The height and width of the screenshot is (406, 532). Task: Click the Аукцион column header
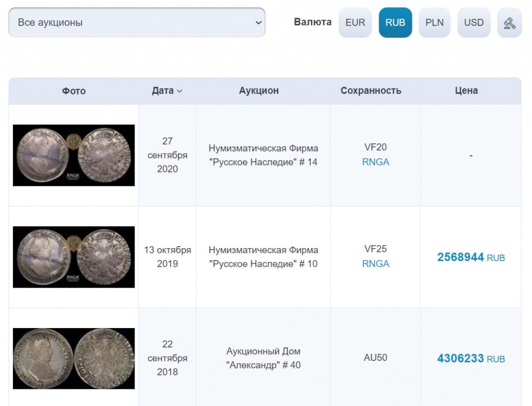pyautogui.click(x=259, y=91)
